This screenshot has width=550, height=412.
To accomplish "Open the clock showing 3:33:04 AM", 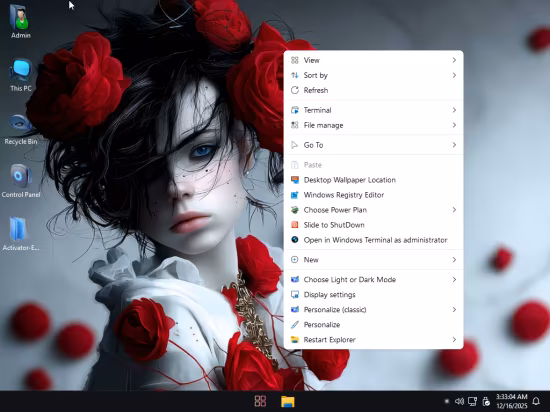I will (511, 401).
